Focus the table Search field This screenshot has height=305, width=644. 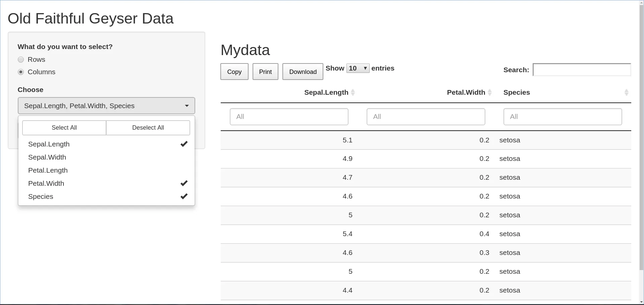(582, 70)
